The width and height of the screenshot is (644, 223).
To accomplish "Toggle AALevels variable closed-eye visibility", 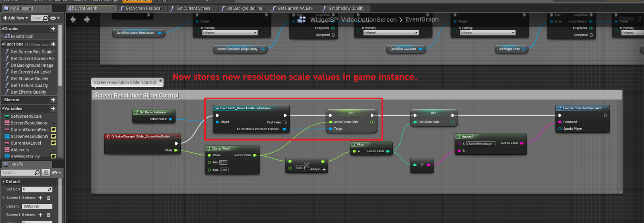I will (x=54, y=150).
